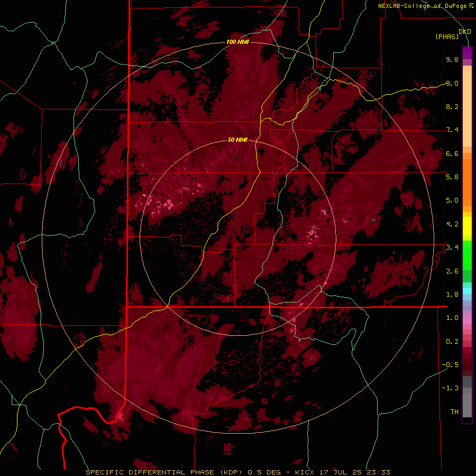This screenshot has height=476, width=476.
Task: Pick the purple segment atop the color scale
Action: [x=467, y=53]
